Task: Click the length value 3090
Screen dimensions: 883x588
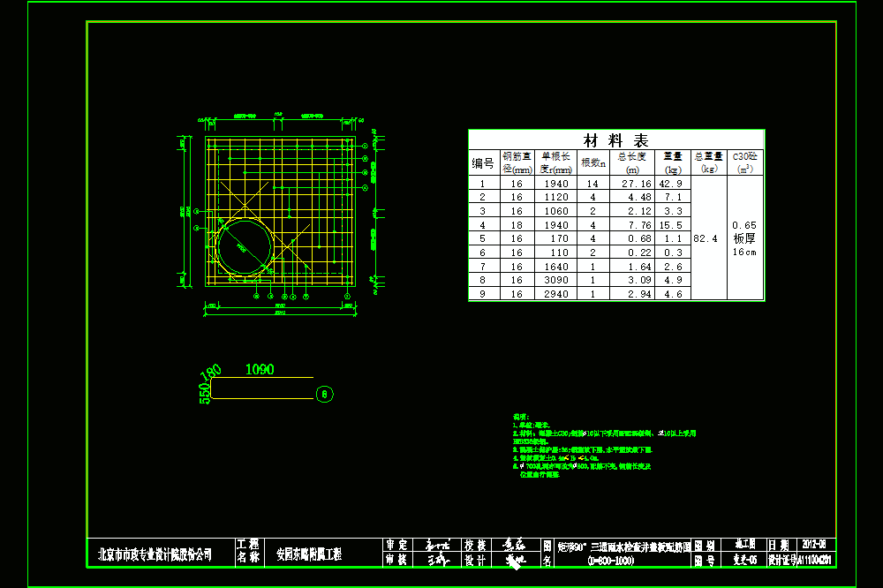Action: (x=555, y=280)
